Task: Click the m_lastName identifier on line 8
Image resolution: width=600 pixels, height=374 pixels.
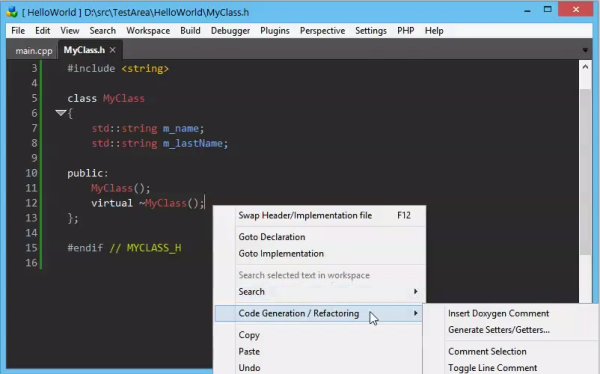Action: click(x=193, y=143)
